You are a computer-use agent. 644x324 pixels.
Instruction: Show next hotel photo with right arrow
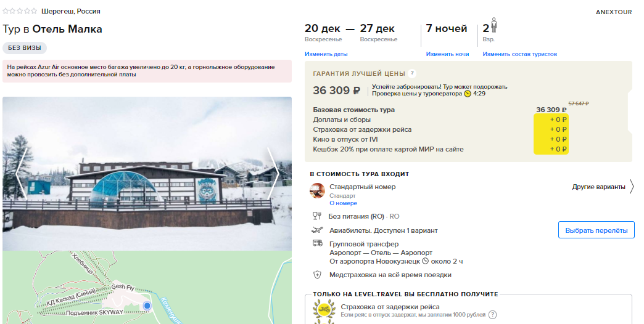tap(273, 174)
